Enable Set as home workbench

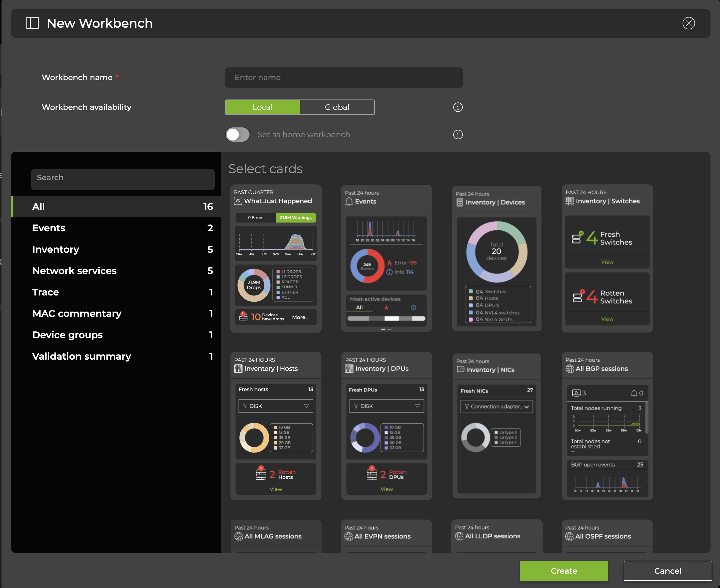click(238, 135)
